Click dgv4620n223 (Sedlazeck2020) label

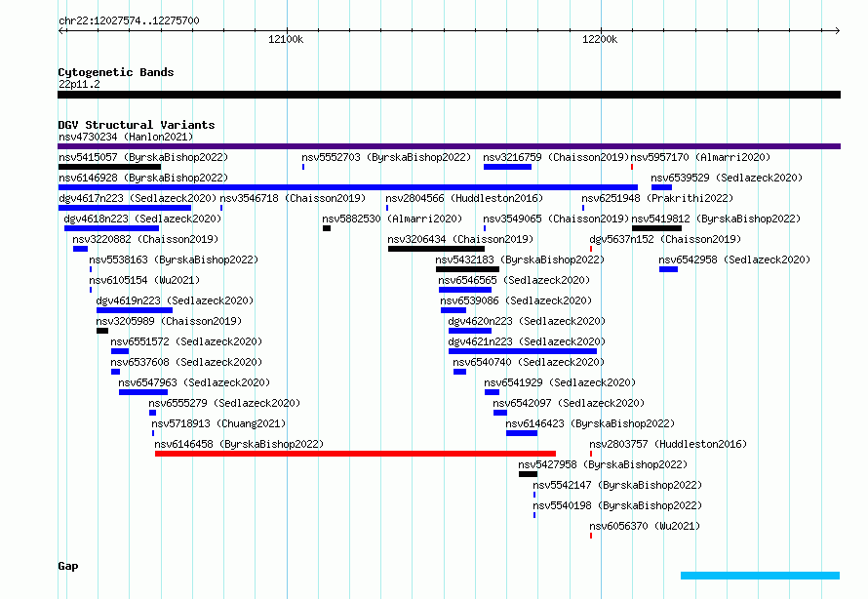pyautogui.click(x=527, y=321)
